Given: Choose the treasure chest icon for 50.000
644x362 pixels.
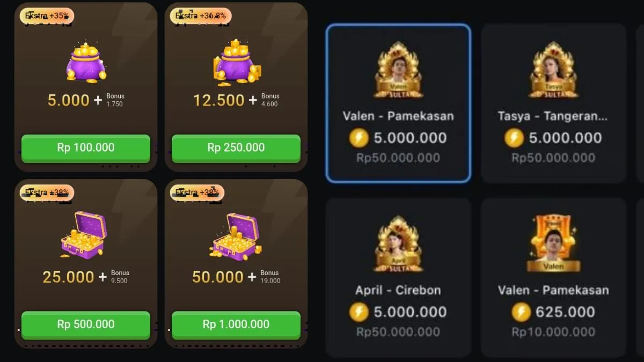Looking at the screenshot, I should (236, 236).
